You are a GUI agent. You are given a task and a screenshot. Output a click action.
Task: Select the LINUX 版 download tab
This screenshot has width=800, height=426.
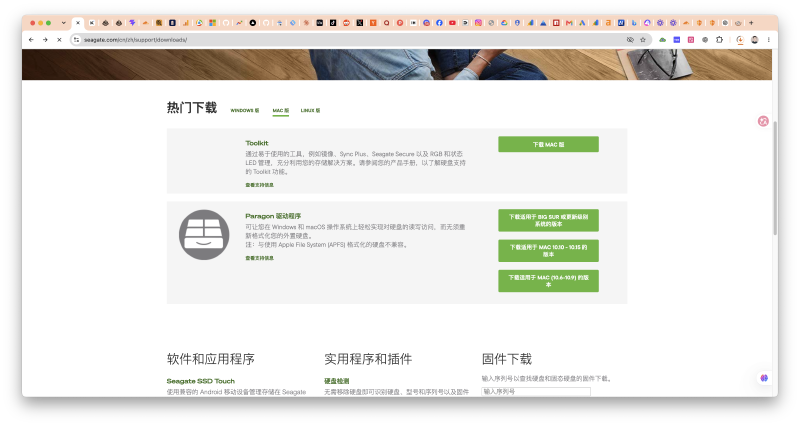[310, 110]
